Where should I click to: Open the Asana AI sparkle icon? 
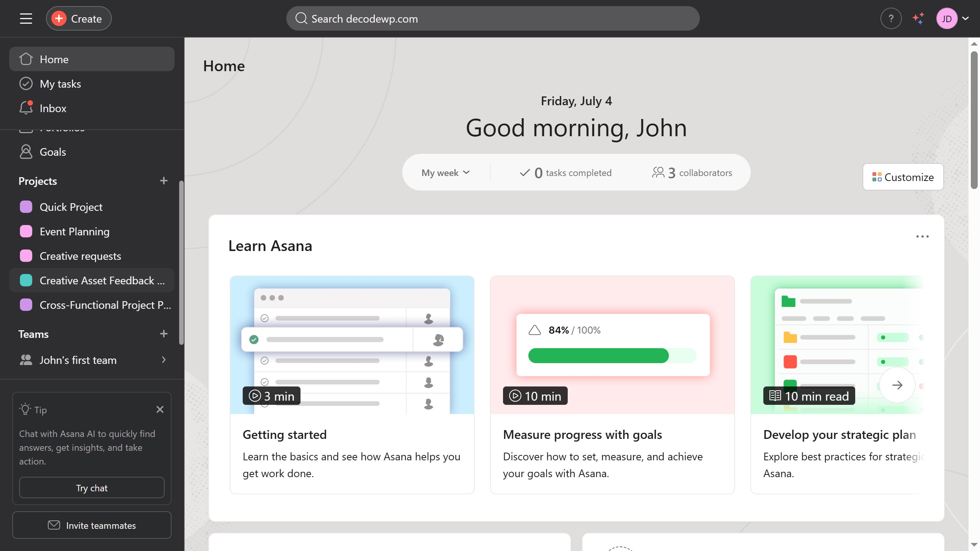coord(918,18)
